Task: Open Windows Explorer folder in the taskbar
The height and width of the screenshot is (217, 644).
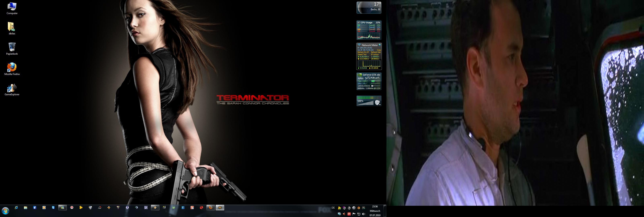Action: point(26,208)
